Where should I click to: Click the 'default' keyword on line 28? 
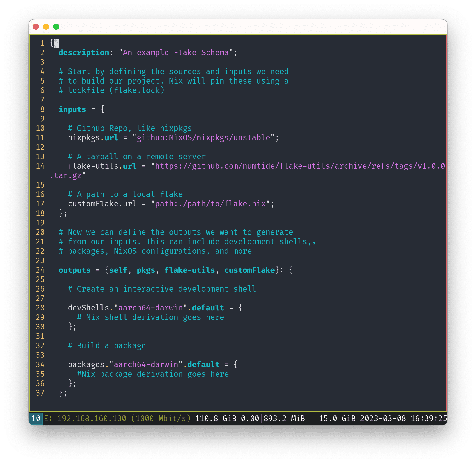[x=208, y=308]
